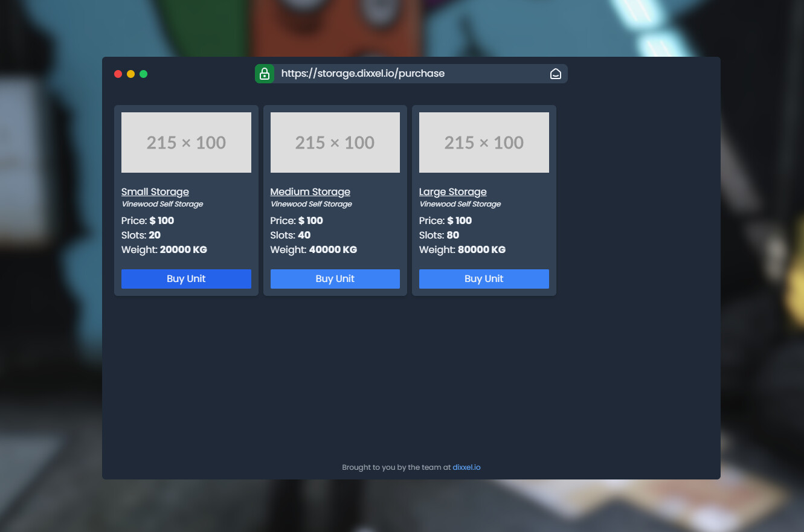
Task: Click the green maximize window button
Action: click(x=143, y=74)
